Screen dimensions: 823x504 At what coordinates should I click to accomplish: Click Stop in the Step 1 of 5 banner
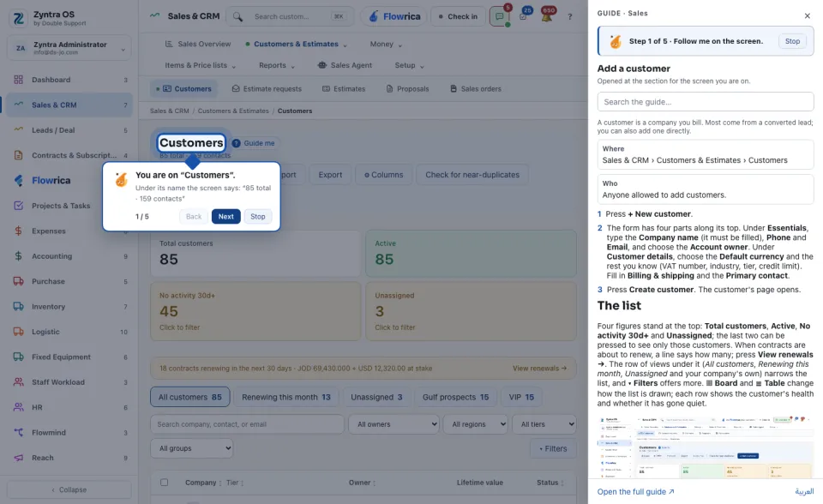[x=792, y=41]
